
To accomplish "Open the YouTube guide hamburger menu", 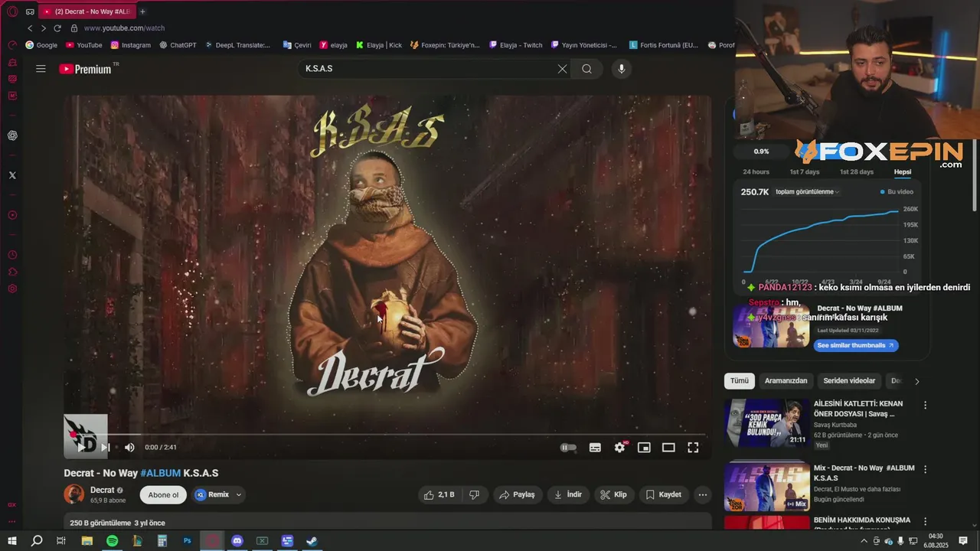I will 41,69.
